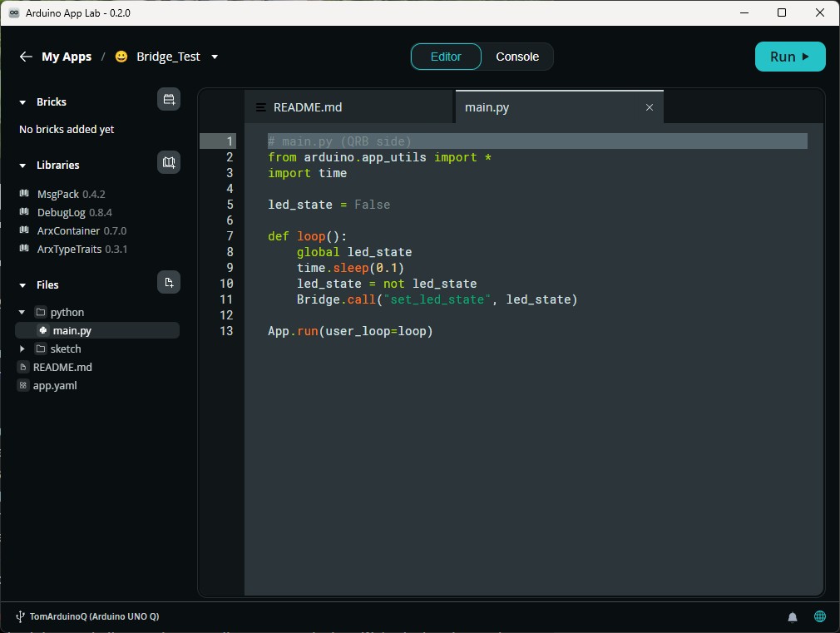This screenshot has width=840, height=633.
Task: Go to My Apps
Action: (67, 57)
